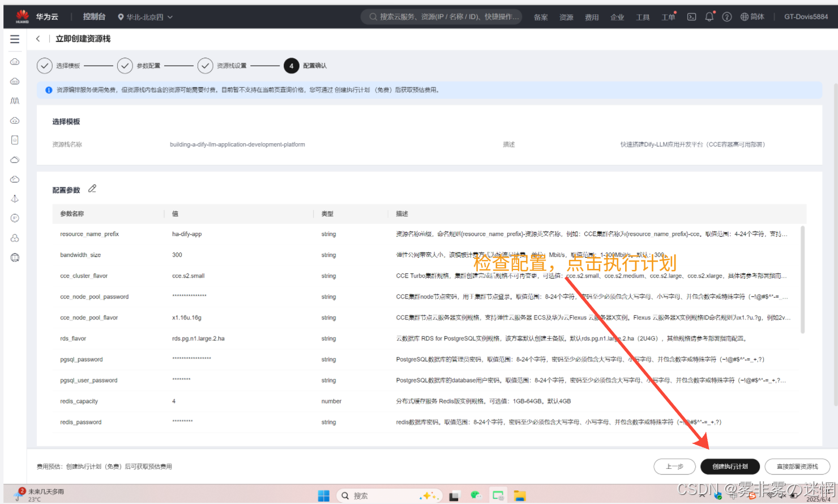Open the 控制台 console menu
Screen dimensions: 838x504
click(94, 17)
